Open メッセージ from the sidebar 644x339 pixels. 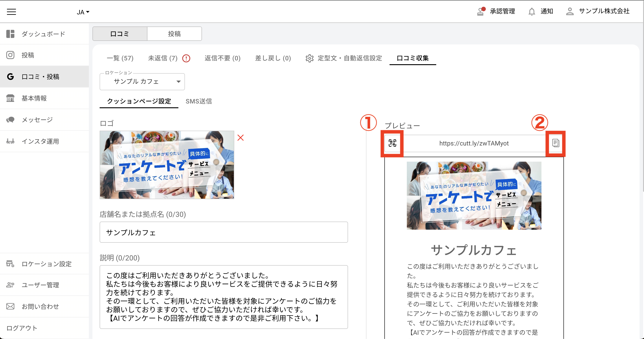(37, 120)
